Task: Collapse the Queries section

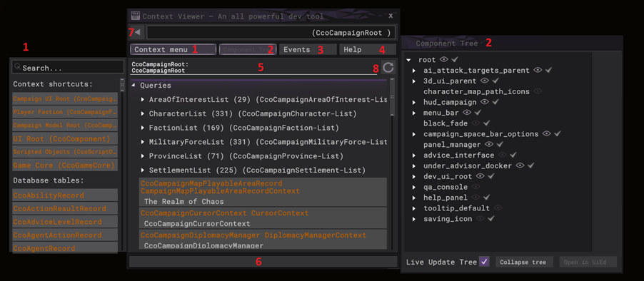Action: (x=134, y=86)
